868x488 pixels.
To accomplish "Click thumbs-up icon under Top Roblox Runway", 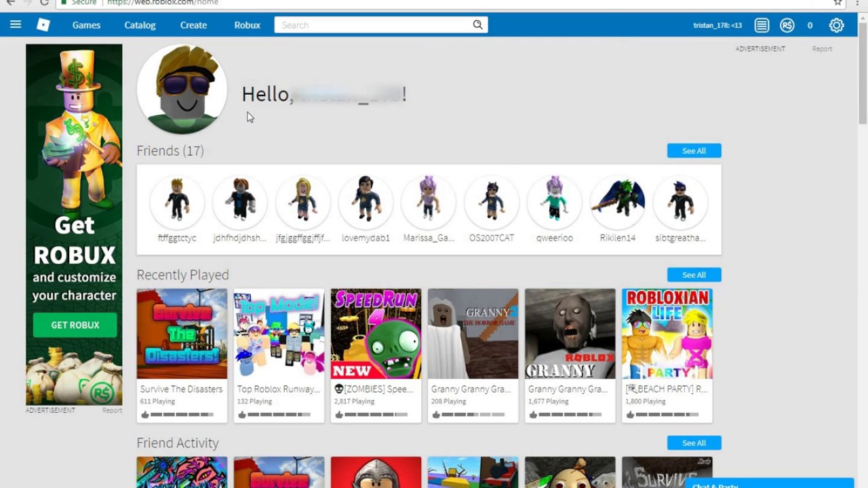I will pyautogui.click(x=241, y=415).
